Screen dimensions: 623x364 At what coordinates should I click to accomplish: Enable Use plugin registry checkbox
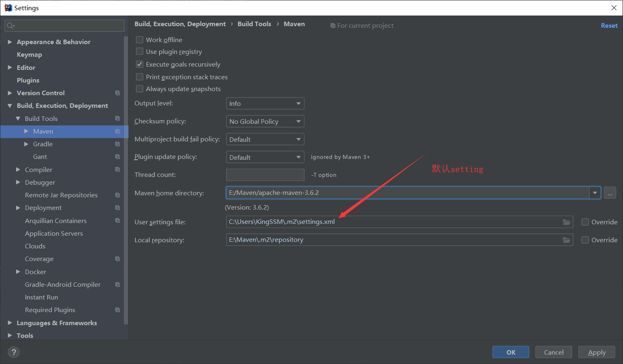[x=139, y=51]
